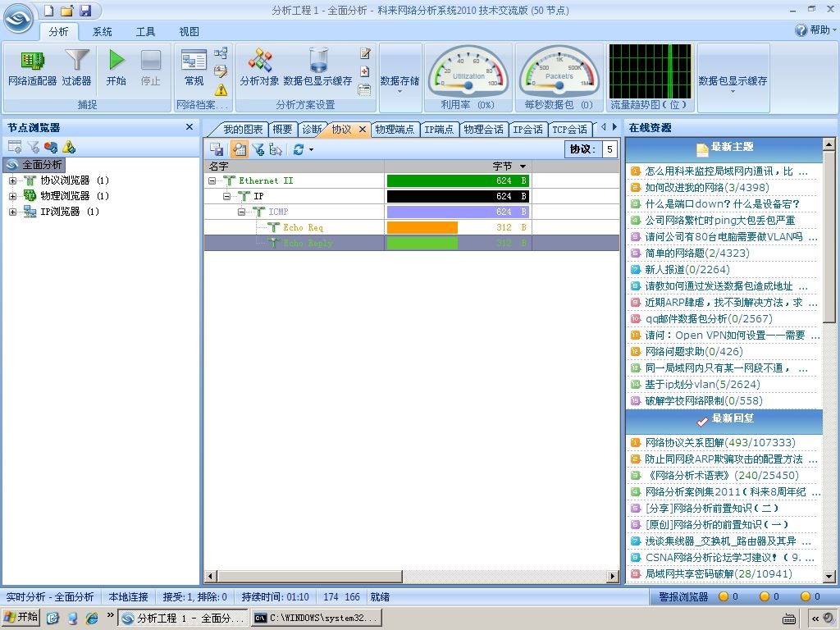Open the 网络适配器 network adapter settings

[x=32, y=67]
